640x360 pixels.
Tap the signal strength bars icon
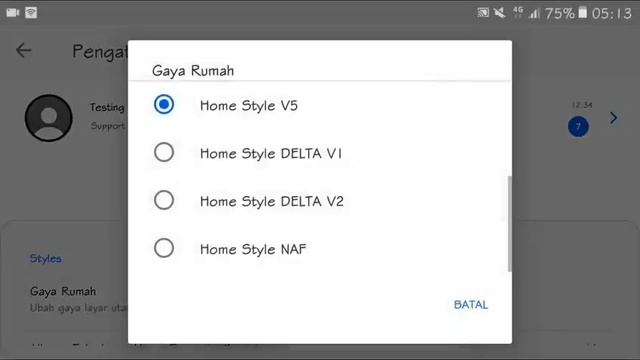(533, 14)
